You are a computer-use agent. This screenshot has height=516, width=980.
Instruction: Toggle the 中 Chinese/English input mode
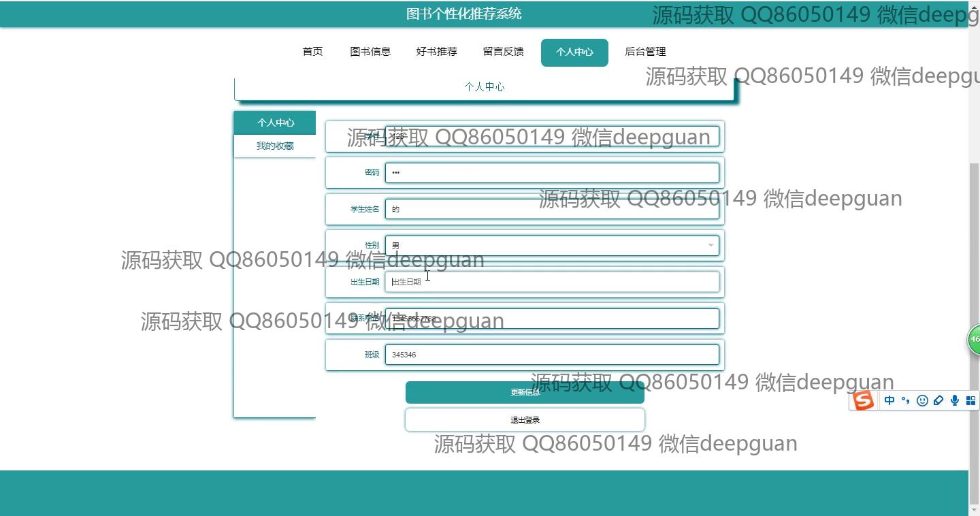click(889, 401)
